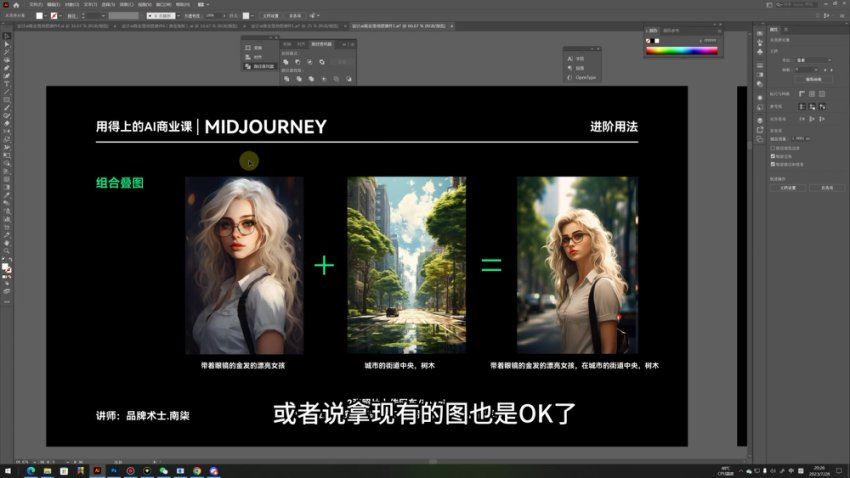850x478 pixels.
Task: Toggle the first checkbox under keyboard increment
Action: [772, 148]
